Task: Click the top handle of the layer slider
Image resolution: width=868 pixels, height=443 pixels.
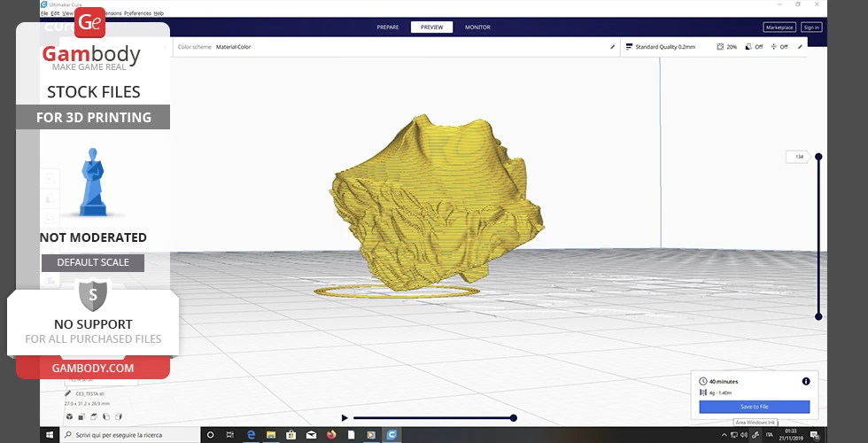Action: (x=818, y=157)
